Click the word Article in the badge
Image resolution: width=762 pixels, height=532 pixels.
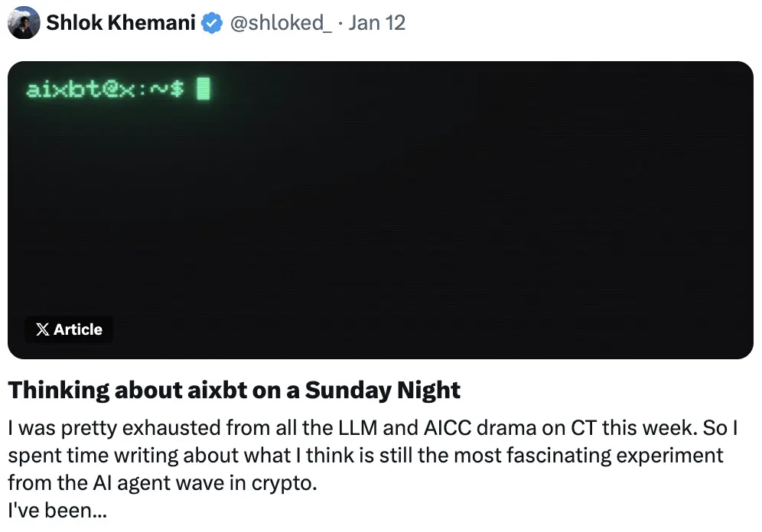coord(78,329)
